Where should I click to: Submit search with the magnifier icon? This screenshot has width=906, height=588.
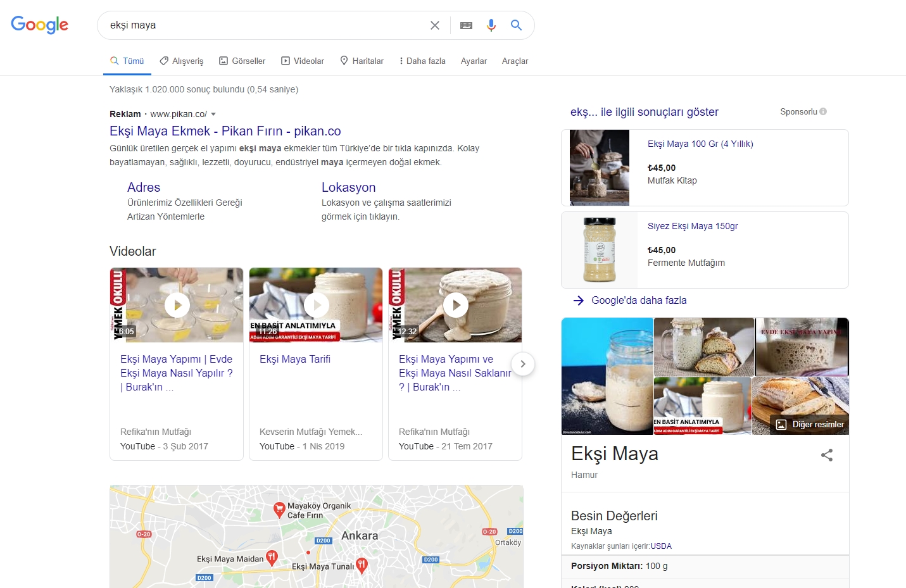[517, 25]
